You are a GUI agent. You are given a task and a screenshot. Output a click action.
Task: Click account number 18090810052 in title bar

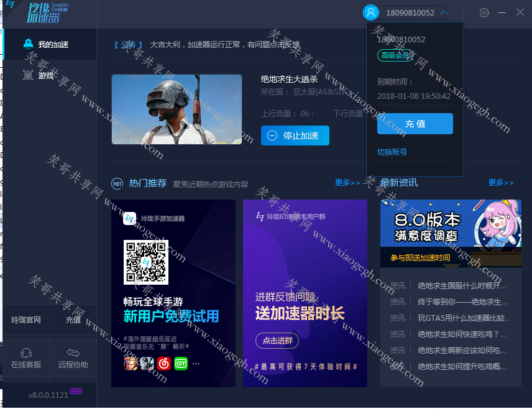[410, 13]
